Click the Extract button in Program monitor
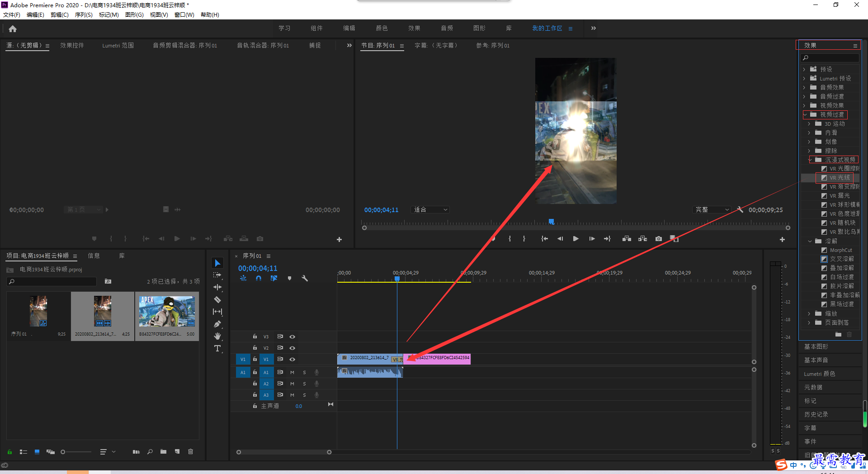 642,239
